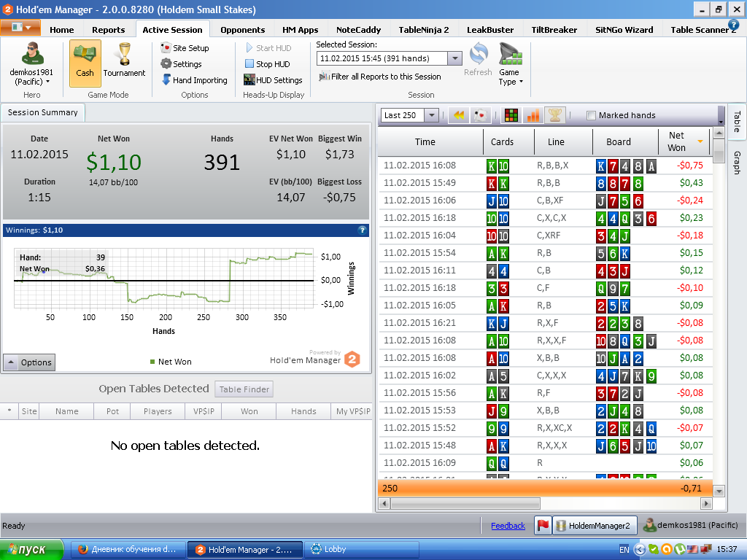Open the hands toolbar overflow arrow

(x=721, y=122)
